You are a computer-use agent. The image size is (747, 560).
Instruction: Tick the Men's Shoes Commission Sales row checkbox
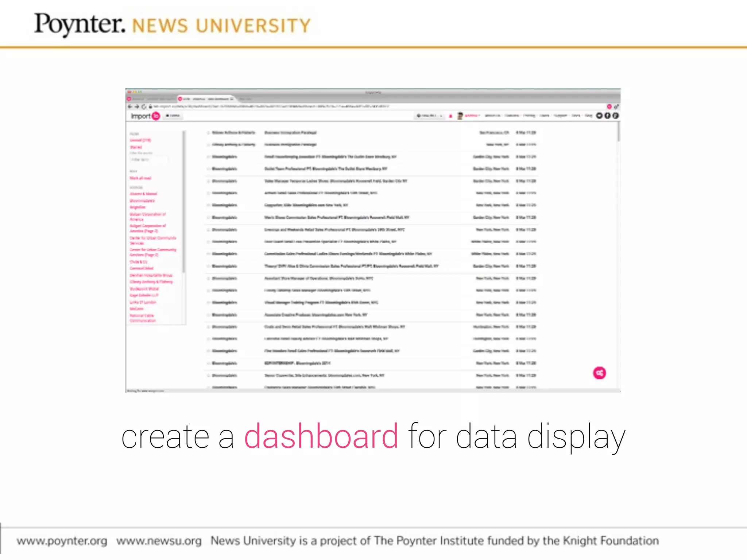pos(208,217)
